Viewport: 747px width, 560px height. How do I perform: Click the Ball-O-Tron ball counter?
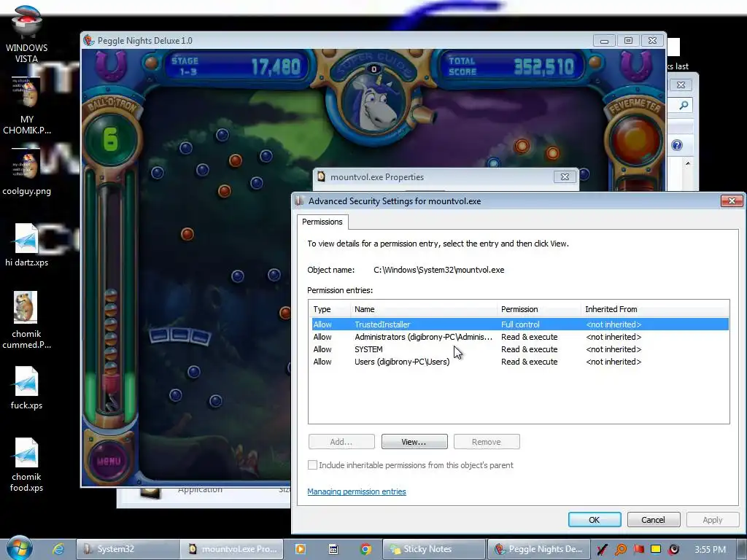(111, 139)
